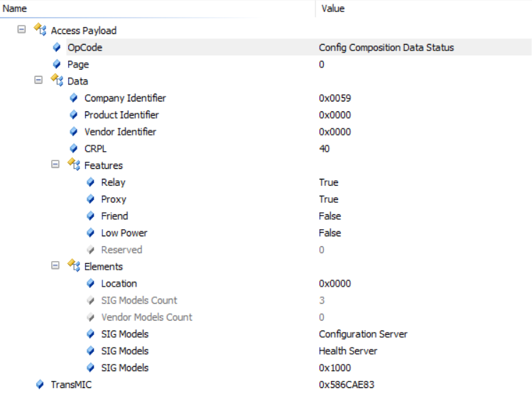Click the blue diamond icon beside OpCode
Image resolution: width=532 pixels, height=393 pixels.
[x=57, y=47]
